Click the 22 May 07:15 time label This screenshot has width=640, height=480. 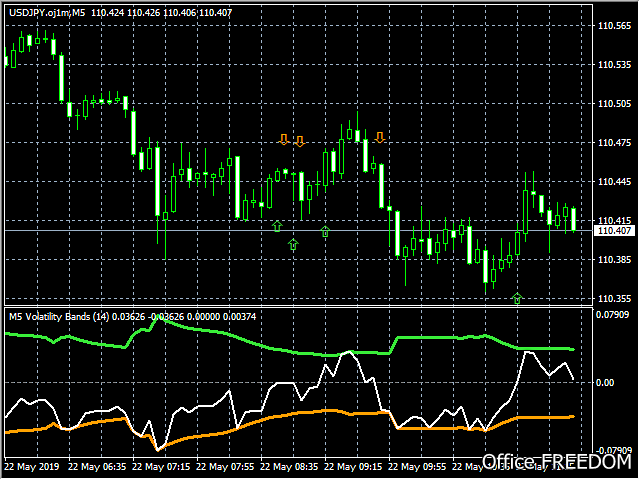pyautogui.click(x=161, y=467)
